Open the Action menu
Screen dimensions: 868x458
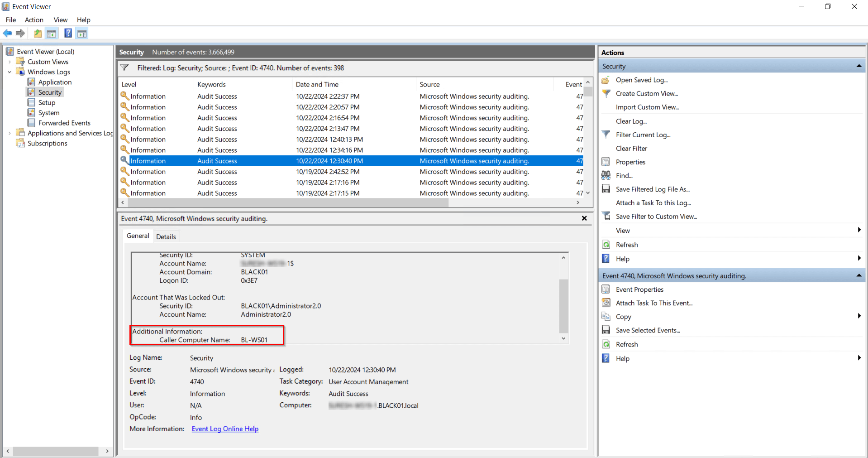pyautogui.click(x=34, y=19)
